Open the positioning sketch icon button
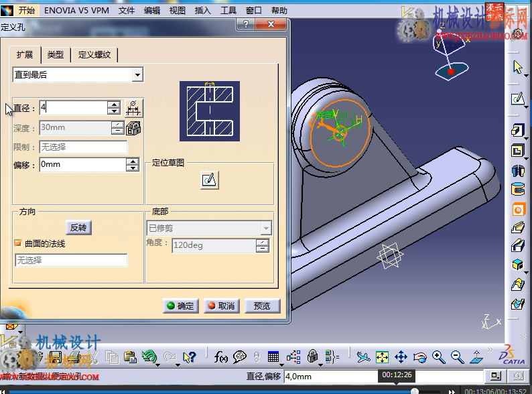532x394 pixels. pos(209,180)
